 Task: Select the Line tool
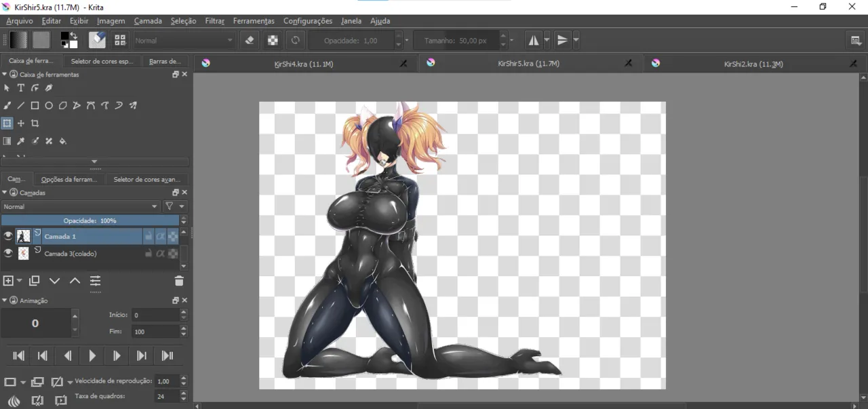pos(21,106)
